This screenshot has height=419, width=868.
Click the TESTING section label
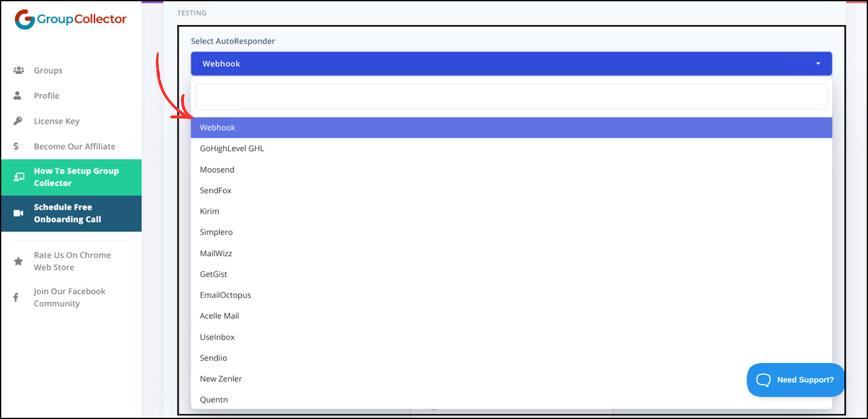tap(192, 13)
